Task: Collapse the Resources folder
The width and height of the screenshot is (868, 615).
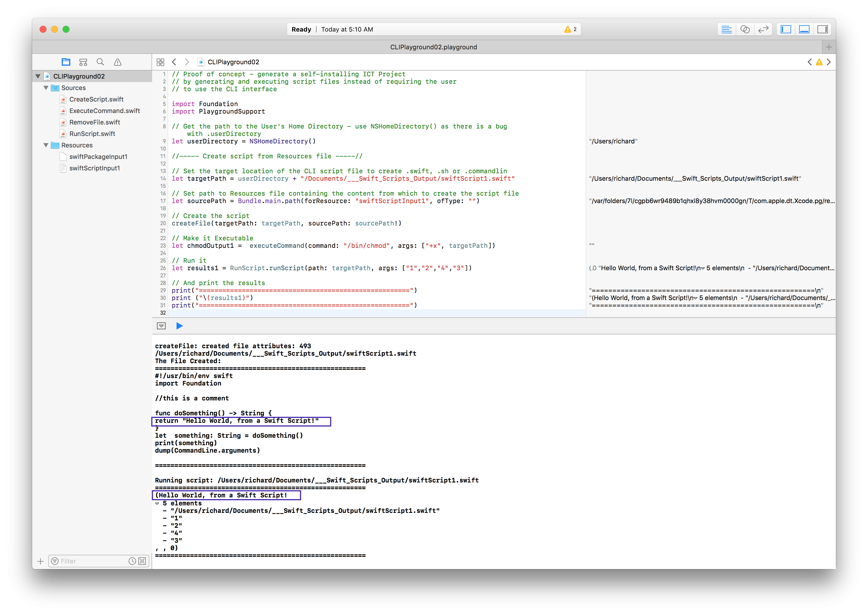Action: [x=46, y=145]
